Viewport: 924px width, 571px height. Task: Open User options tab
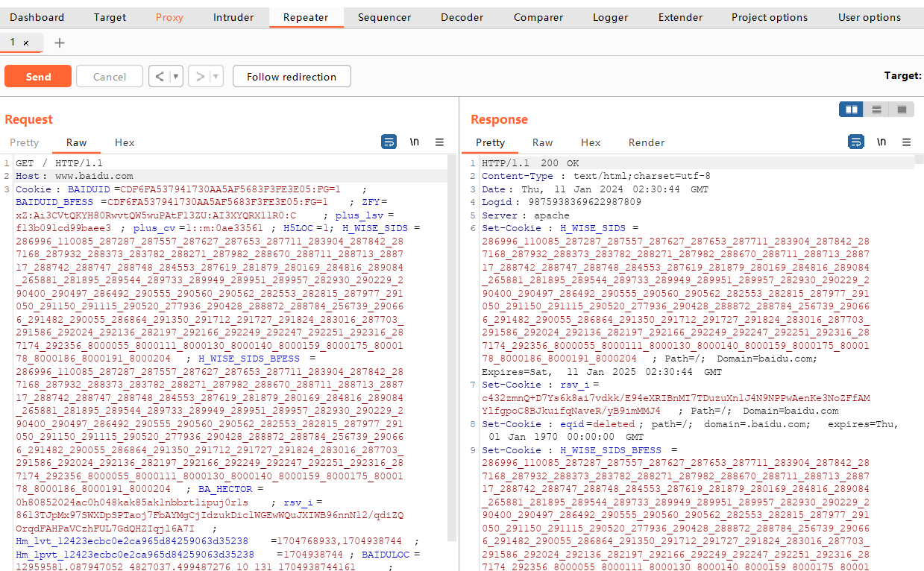[x=870, y=17]
